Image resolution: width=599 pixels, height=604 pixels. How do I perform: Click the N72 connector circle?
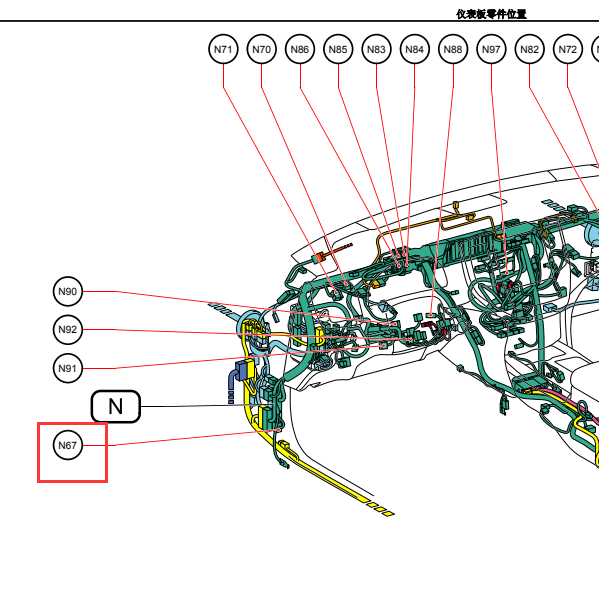[567, 49]
